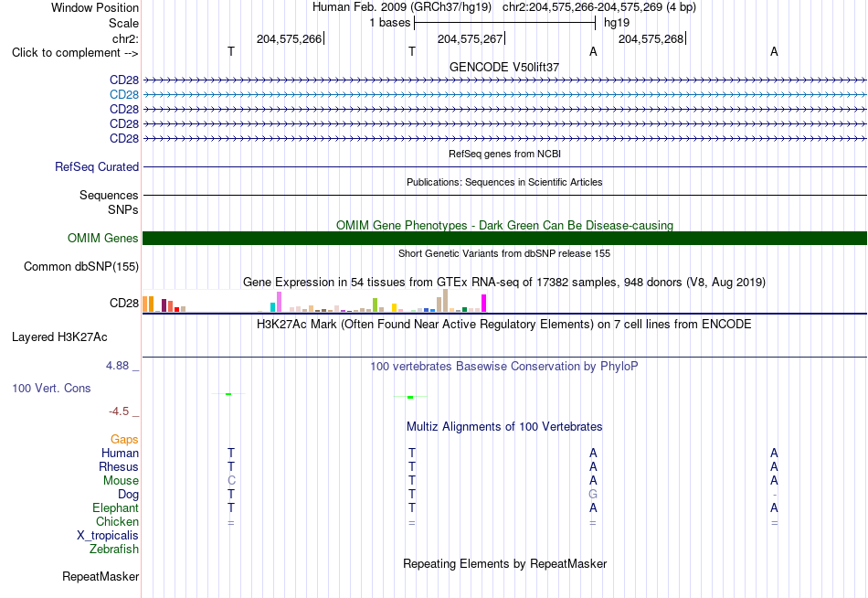The width and height of the screenshot is (868, 598).
Task: Click the C base in Mouse alignment row
Action: point(231,481)
